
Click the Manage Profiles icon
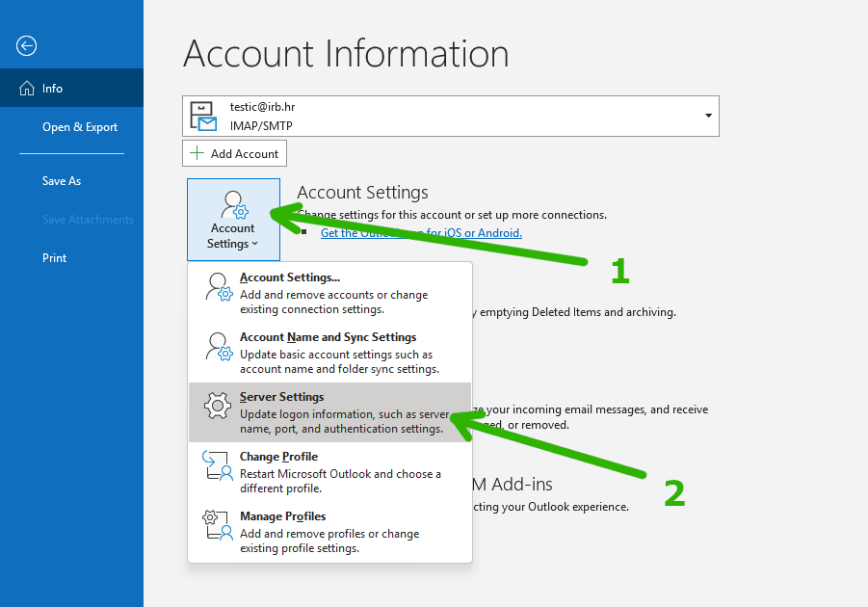pyautogui.click(x=218, y=525)
